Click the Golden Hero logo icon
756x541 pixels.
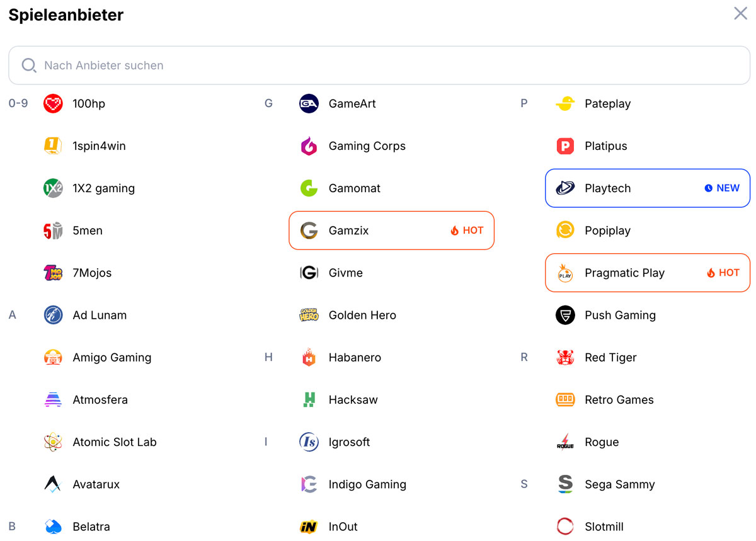(309, 315)
